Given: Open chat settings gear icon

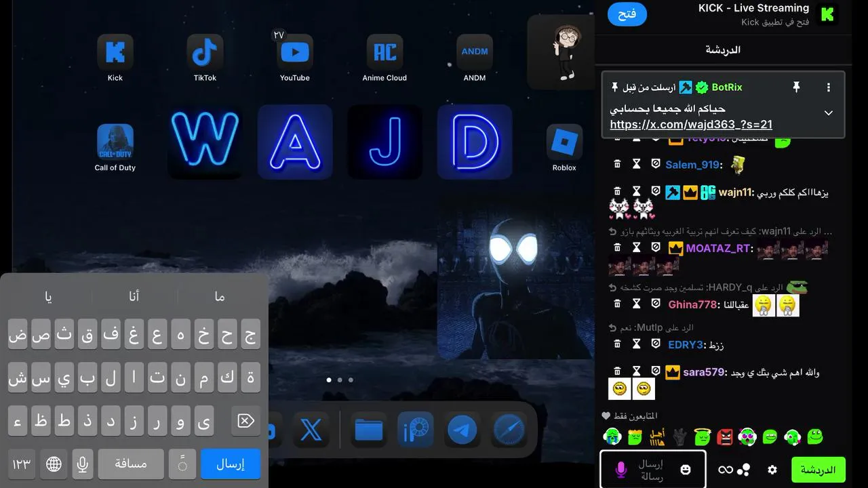Looking at the screenshot, I should pos(772,470).
